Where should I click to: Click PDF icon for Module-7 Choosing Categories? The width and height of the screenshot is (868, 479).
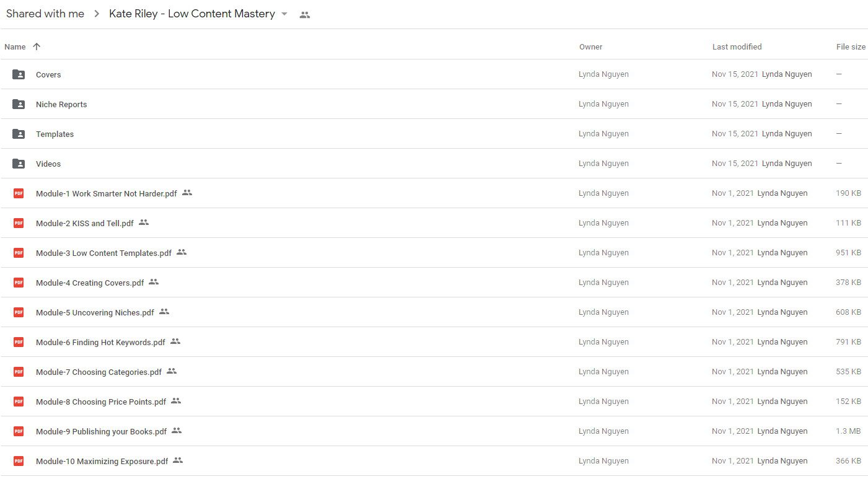[19, 372]
